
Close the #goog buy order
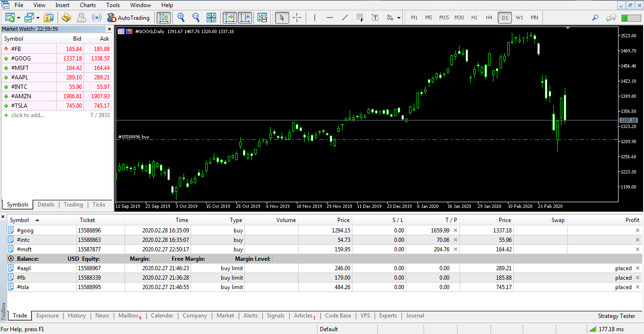[637, 231]
